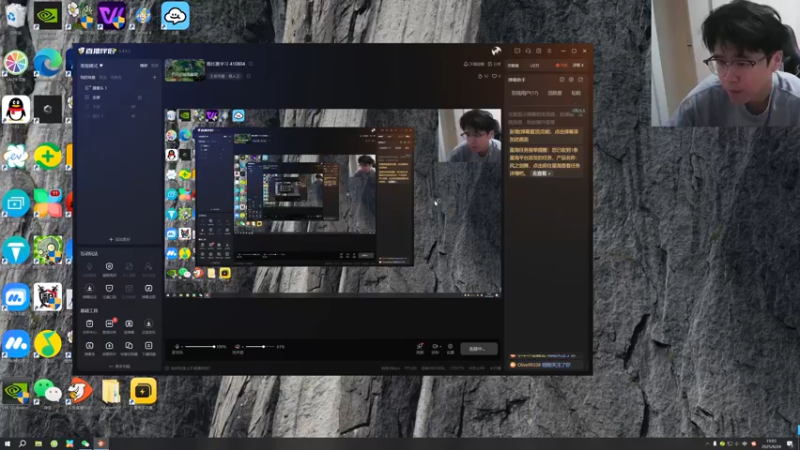Image resolution: width=800 pixels, height=450 pixels.
Task: Mute the microphone via its icon
Action: click(177, 346)
